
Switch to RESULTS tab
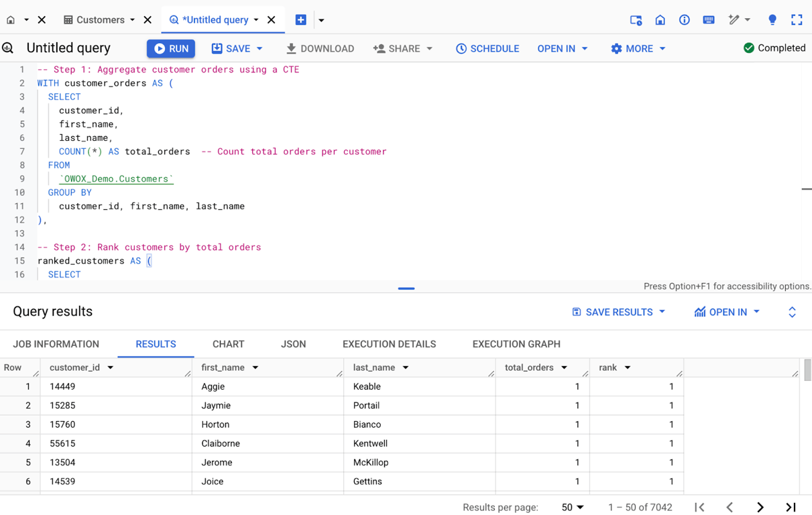[x=156, y=344]
